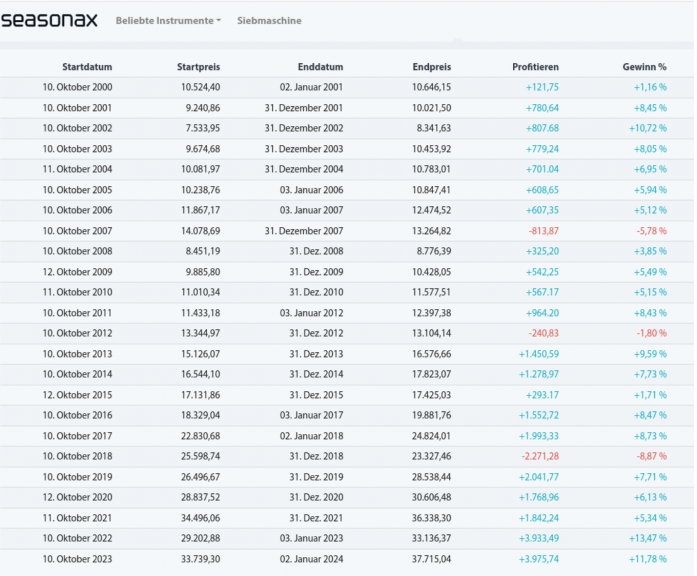Viewport: 697px width, 576px height.
Task: Open the Siebmaschine menu item
Action: pos(269,21)
